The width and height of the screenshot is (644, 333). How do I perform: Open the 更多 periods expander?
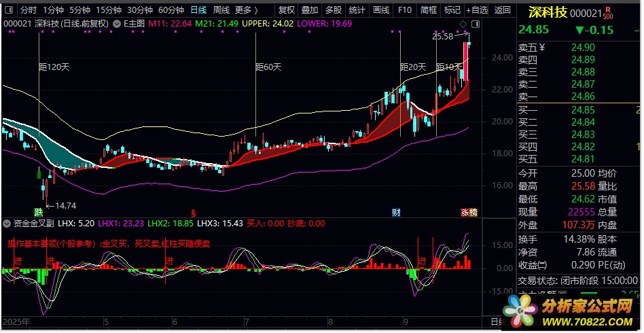tap(246, 10)
